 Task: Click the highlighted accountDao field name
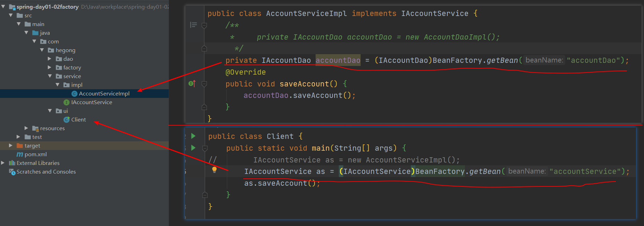[338, 60]
